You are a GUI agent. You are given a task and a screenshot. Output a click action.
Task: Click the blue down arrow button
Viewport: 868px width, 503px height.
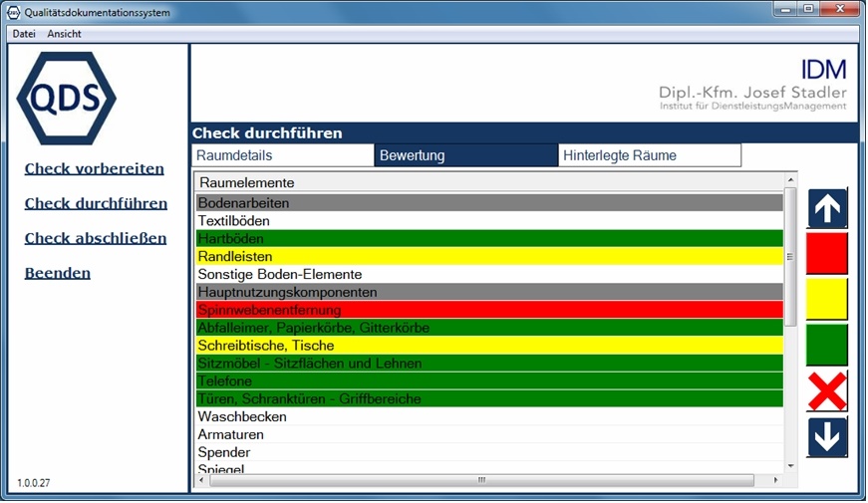[827, 437]
